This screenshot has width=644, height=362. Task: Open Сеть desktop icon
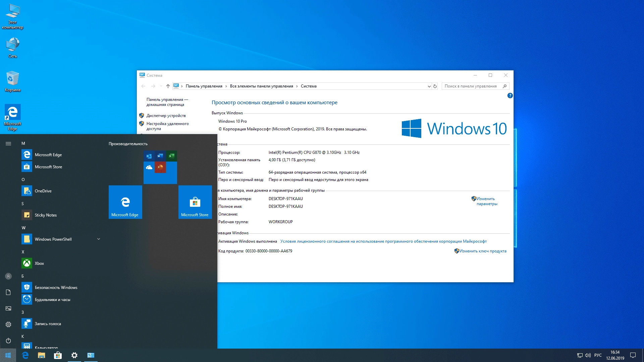(13, 47)
